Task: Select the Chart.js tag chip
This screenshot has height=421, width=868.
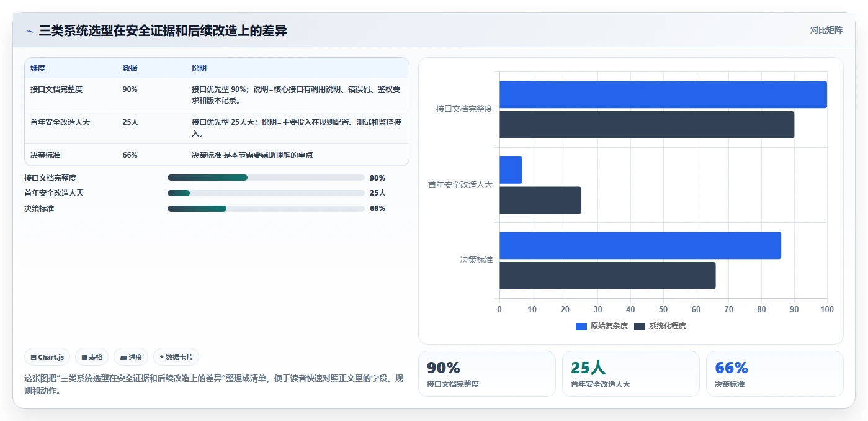Action: pos(47,357)
